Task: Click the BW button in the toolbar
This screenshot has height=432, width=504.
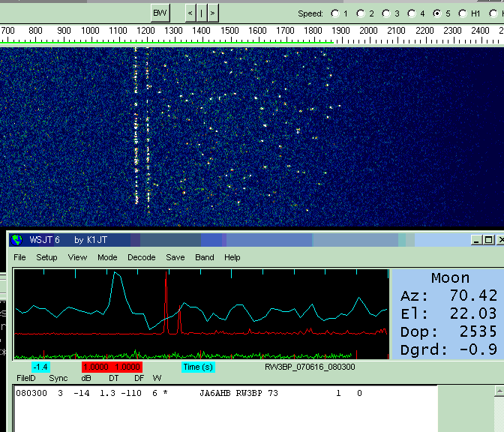Action: tap(160, 13)
